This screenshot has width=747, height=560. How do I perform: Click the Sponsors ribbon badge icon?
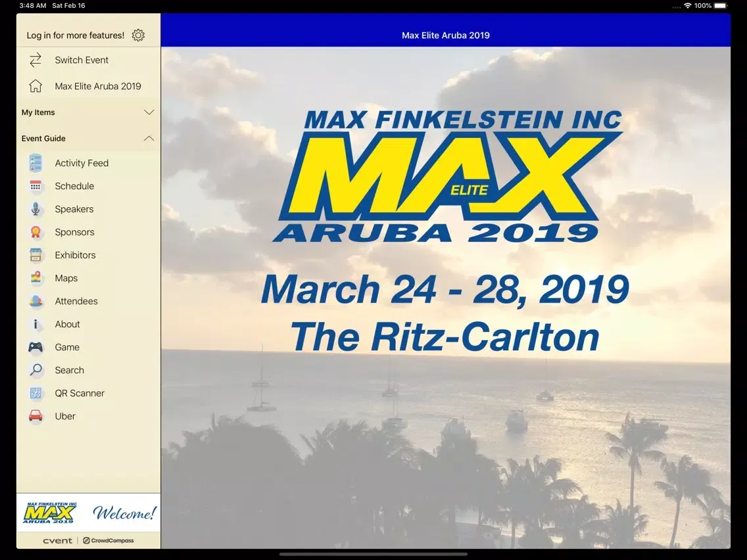point(36,232)
